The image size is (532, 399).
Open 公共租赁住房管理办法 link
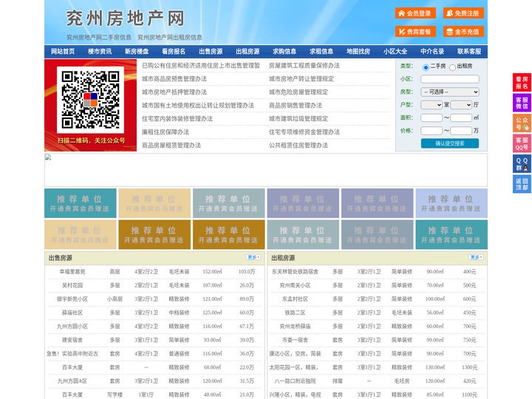pos(299,146)
